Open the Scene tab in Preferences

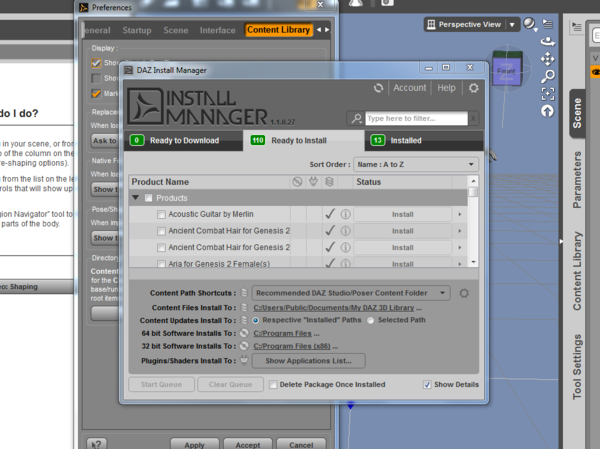click(x=176, y=30)
